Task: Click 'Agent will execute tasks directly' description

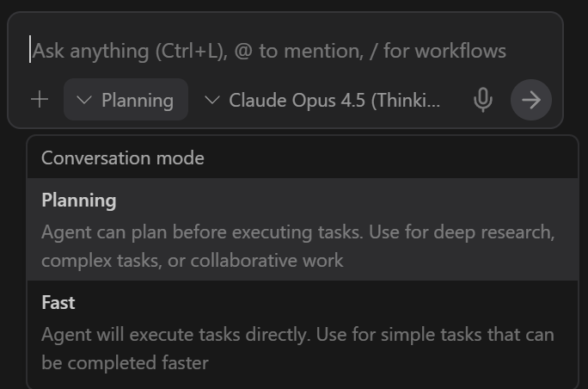Action: tap(297, 334)
